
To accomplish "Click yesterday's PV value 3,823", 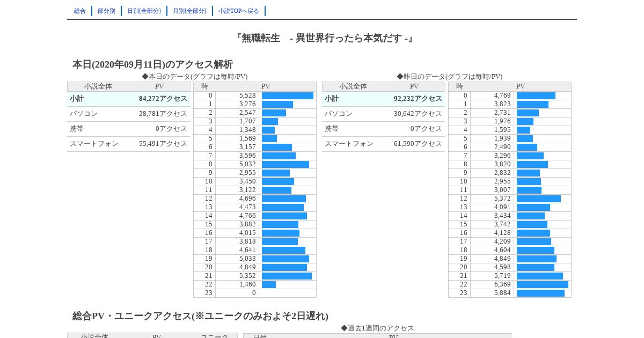I will pyautogui.click(x=502, y=105).
